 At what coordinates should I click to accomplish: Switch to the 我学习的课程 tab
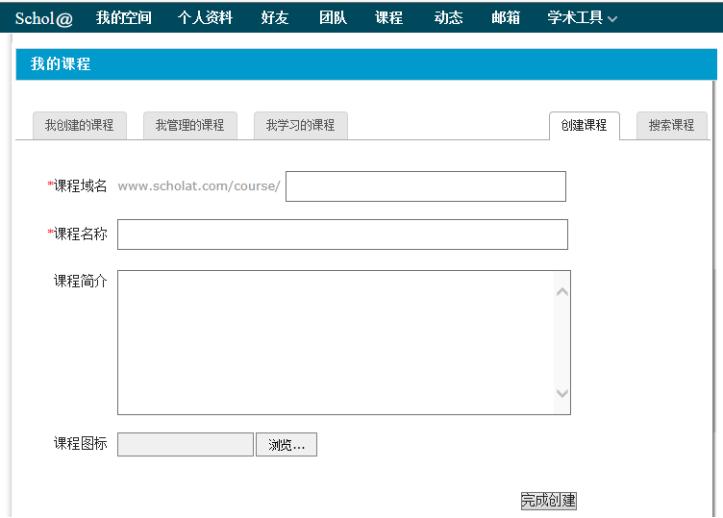tap(300, 125)
